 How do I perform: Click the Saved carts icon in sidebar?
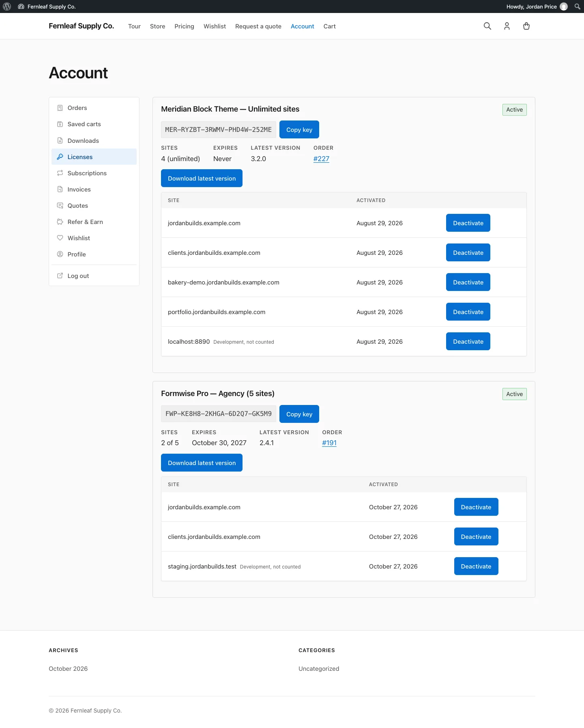tap(60, 124)
